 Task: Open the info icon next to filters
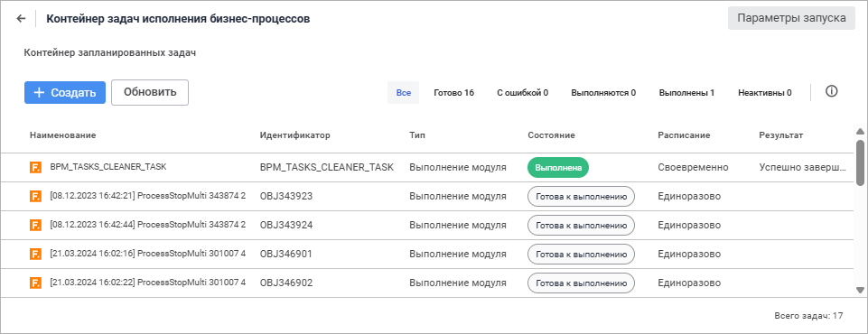coord(831,92)
